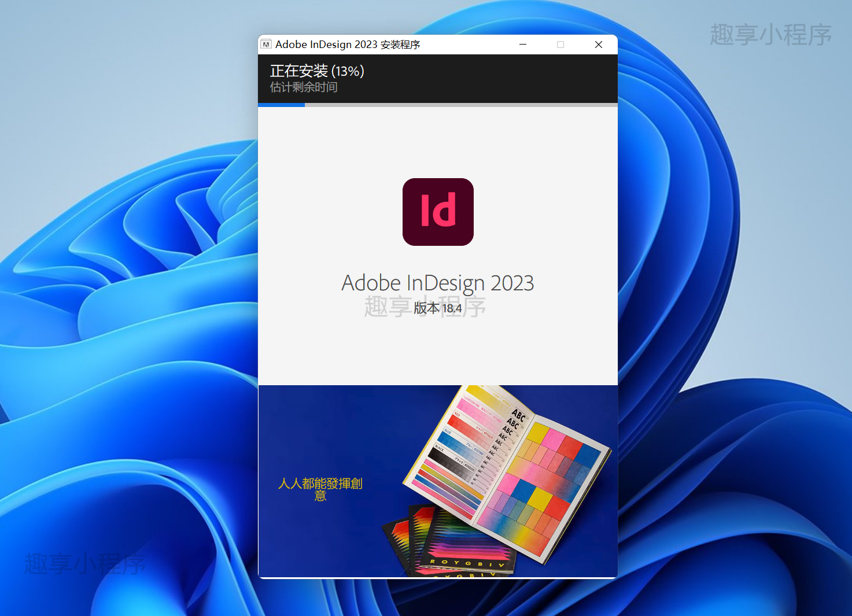Click the "Adobe InDesign 2023 安装程序" window title
Screen dimensions: 852x616
[x=348, y=45]
